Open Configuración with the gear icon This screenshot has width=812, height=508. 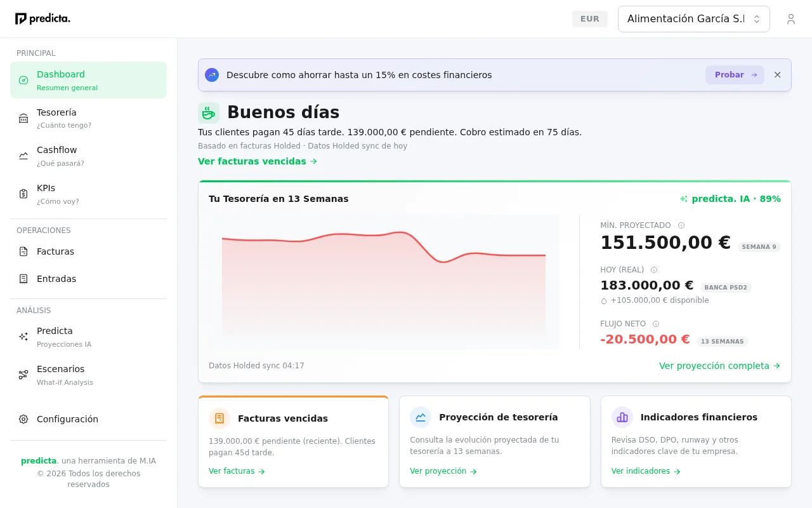pos(23,419)
